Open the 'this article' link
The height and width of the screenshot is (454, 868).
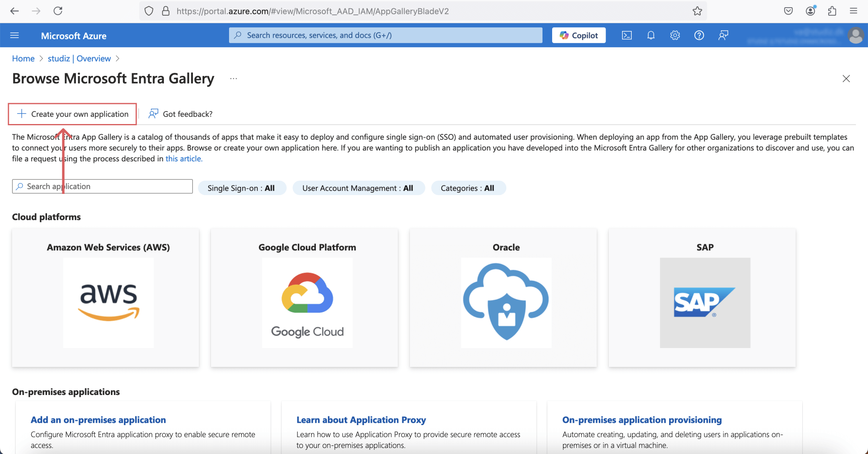click(184, 159)
